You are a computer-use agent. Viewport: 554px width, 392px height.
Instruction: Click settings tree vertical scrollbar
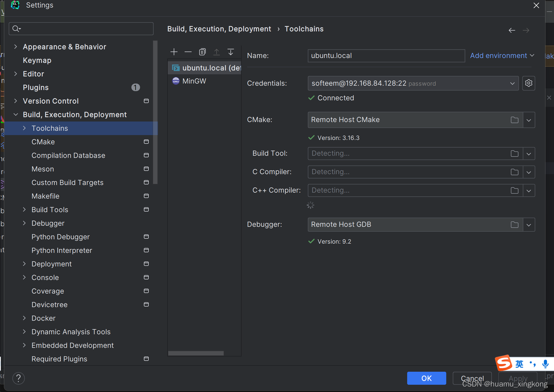coord(155,112)
